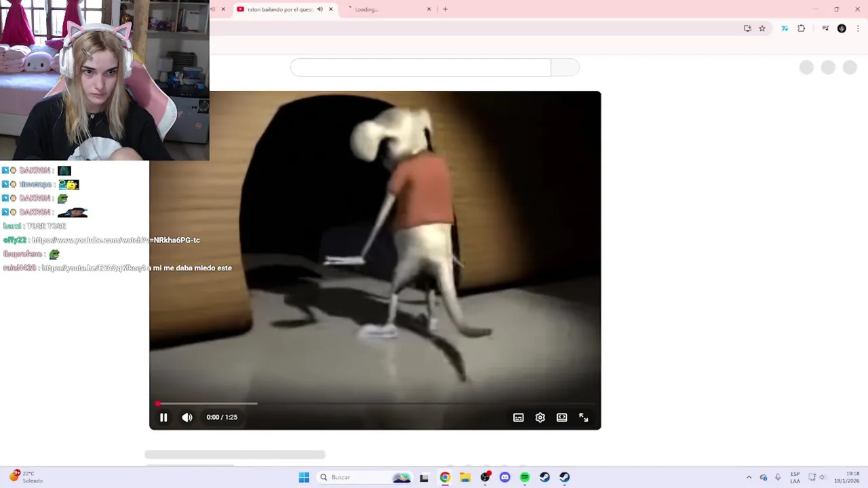
Task: Open OBS Studio from the taskbar
Action: (x=485, y=477)
